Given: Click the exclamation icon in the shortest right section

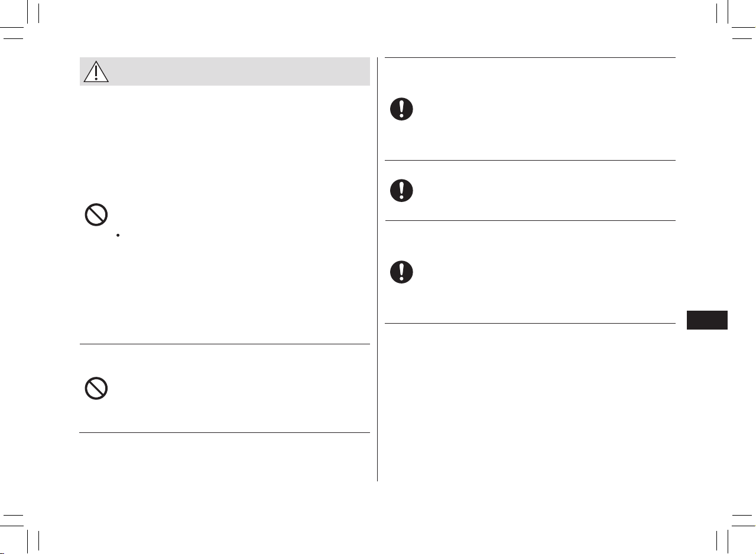Looking at the screenshot, I should pos(401,190).
